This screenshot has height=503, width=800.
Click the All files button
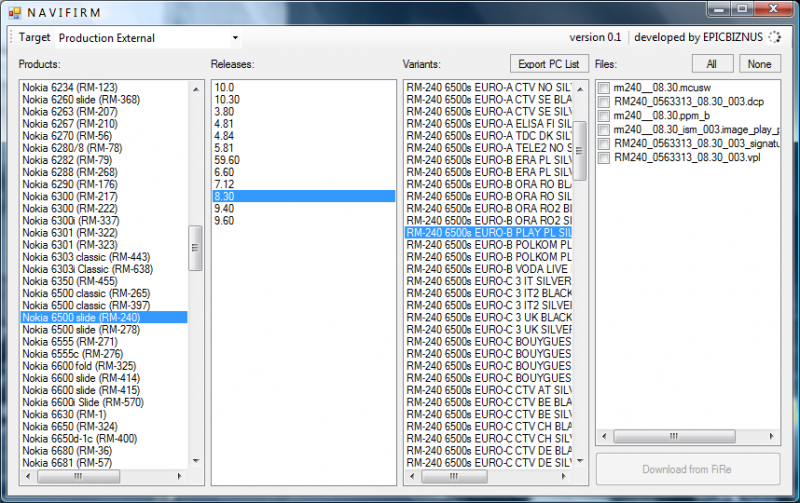pyautogui.click(x=712, y=64)
